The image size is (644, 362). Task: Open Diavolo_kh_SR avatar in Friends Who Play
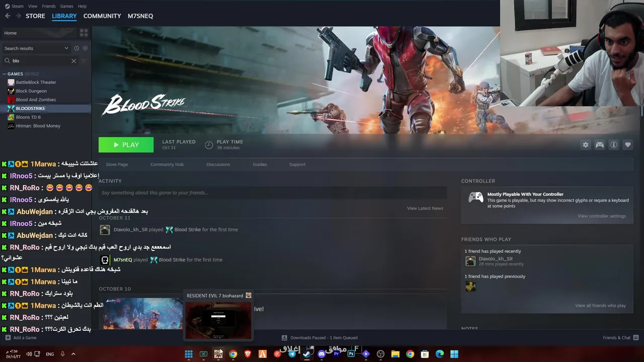[470, 261]
